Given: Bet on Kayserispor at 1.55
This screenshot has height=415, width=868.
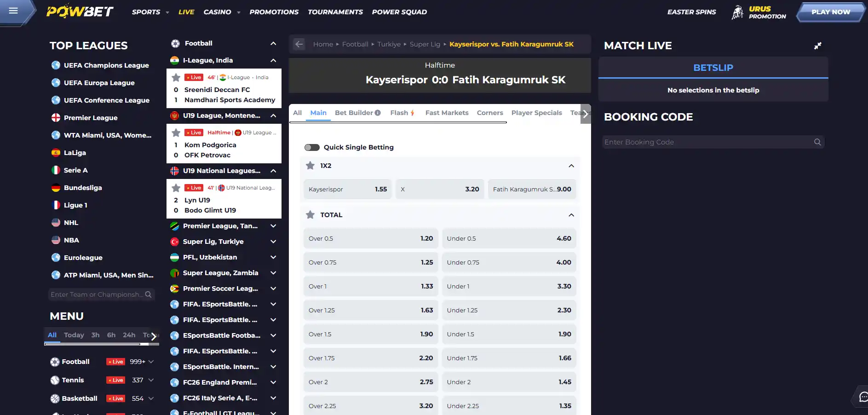Looking at the screenshot, I should tap(348, 189).
